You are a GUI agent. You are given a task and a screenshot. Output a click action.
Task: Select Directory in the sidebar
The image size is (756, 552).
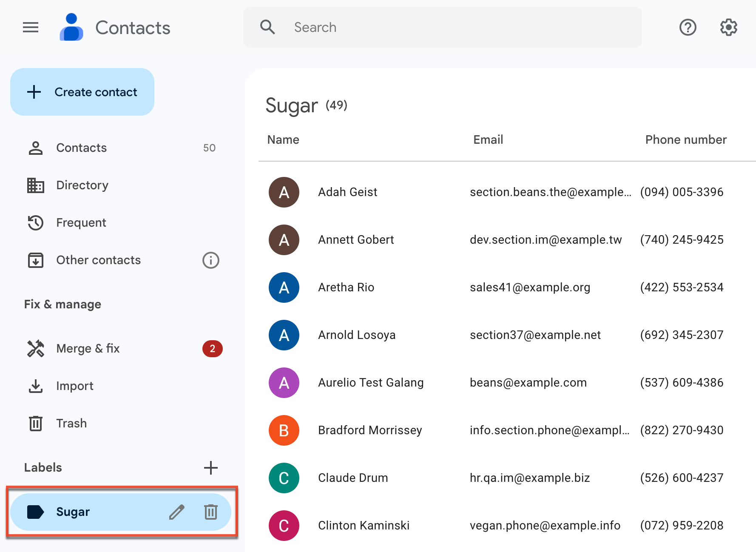click(82, 185)
